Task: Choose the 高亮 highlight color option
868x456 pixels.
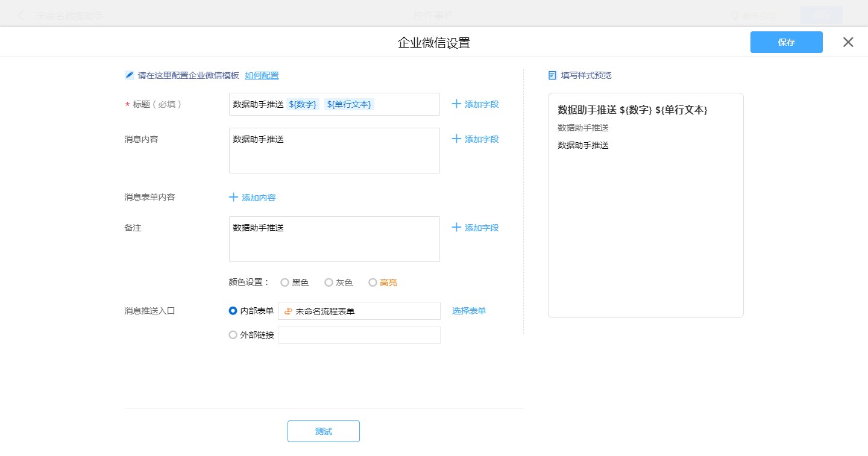Action: (x=373, y=283)
